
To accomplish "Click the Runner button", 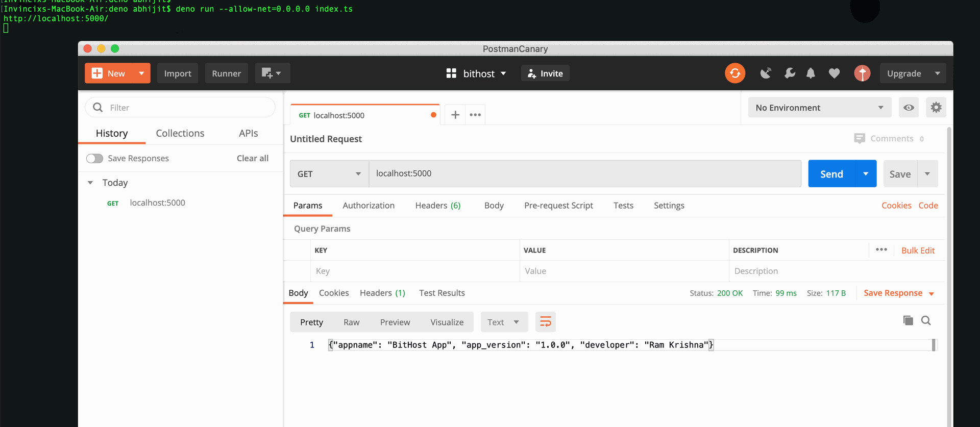I will pyautogui.click(x=226, y=73).
